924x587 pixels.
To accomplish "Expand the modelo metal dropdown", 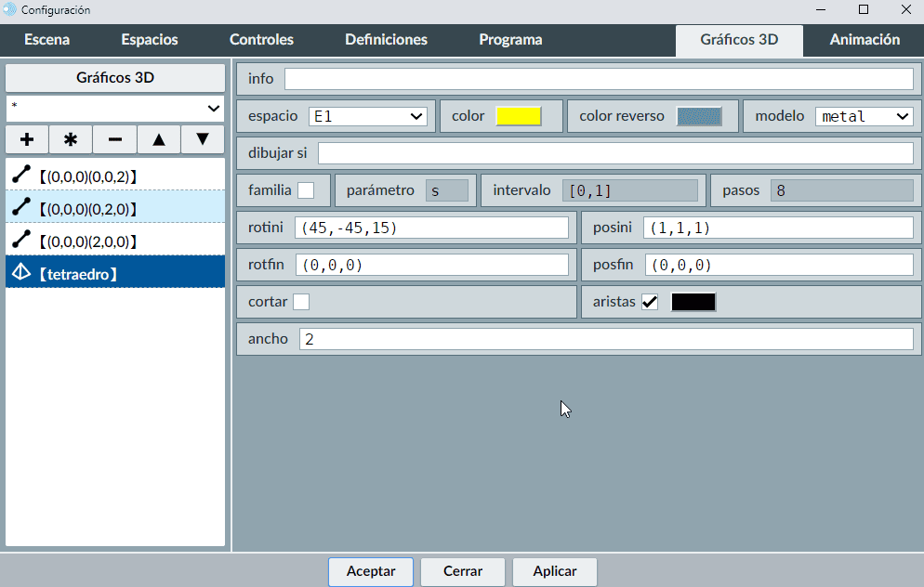I will pos(865,116).
